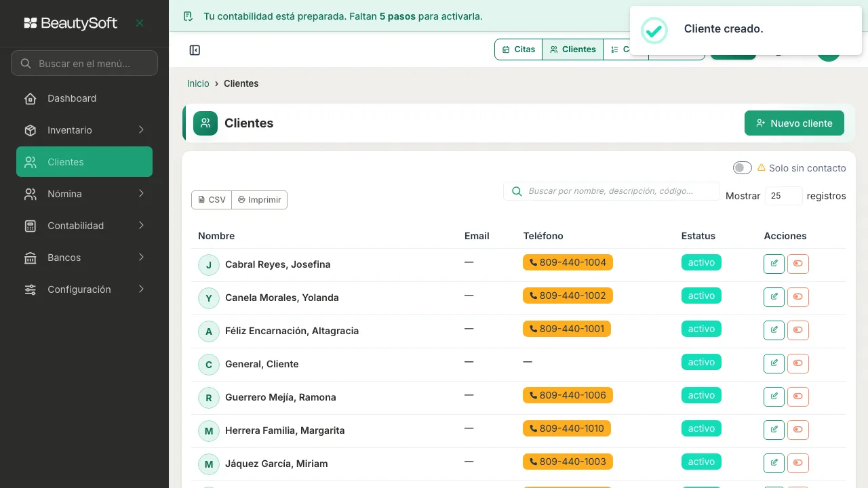Image resolution: width=868 pixels, height=488 pixels.
Task: Edit client Canela Morales, Yolanda
Action: pyautogui.click(x=774, y=297)
